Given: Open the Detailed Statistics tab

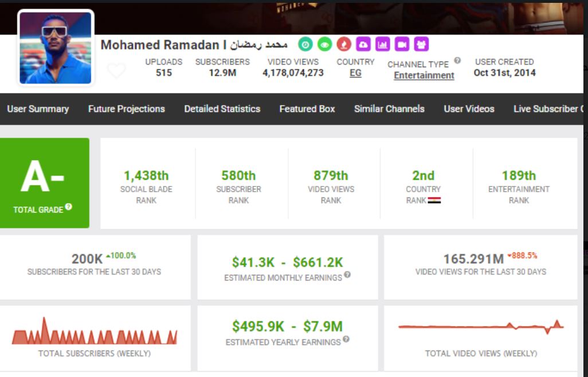Looking at the screenshot, I should tap(222, 109).
